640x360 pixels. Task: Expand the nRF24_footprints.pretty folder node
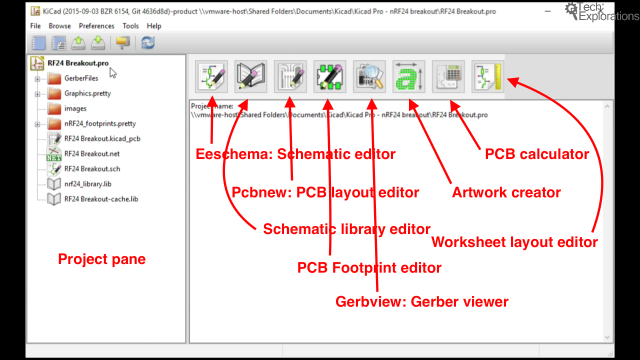(x=37, y=124)
